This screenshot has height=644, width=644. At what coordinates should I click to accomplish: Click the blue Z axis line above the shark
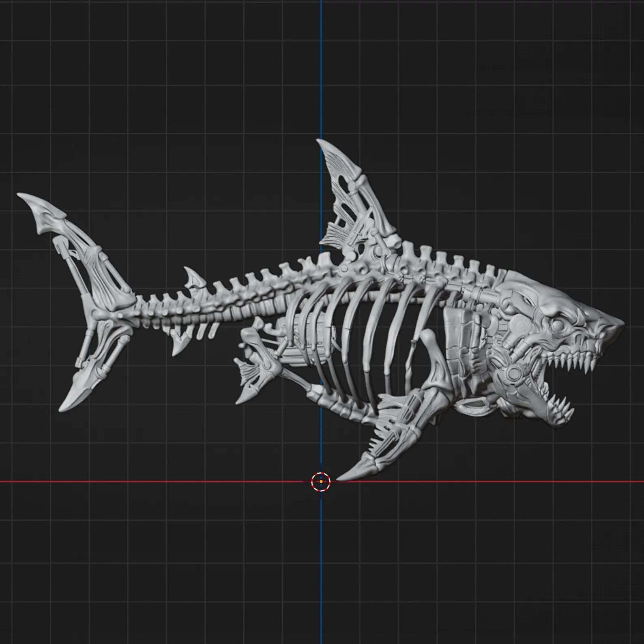click(x=321, y=69)
